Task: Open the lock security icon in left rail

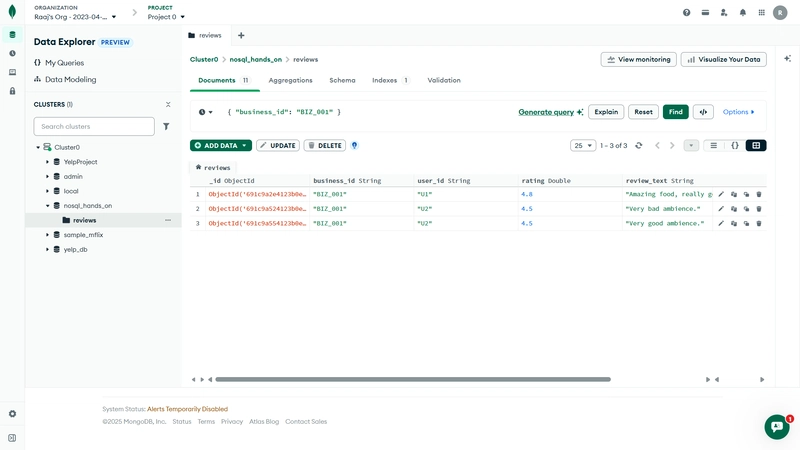Action: (x=12, y=91)
